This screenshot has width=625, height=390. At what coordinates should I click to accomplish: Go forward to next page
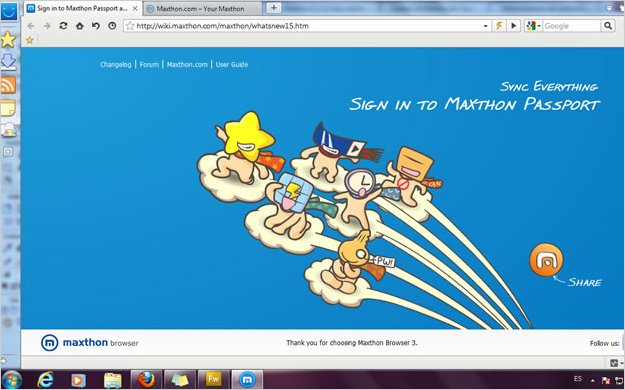click(47, 26)
